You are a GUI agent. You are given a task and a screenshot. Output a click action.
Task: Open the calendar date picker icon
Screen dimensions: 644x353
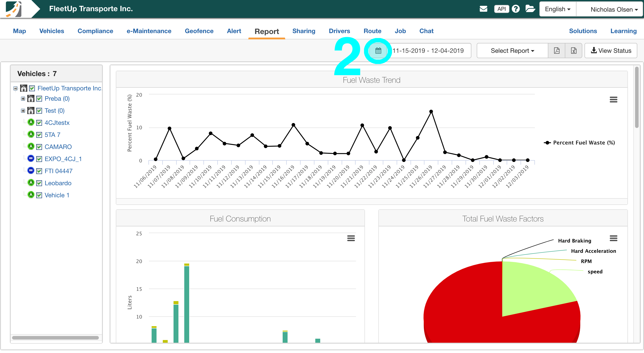click(378, 51)
